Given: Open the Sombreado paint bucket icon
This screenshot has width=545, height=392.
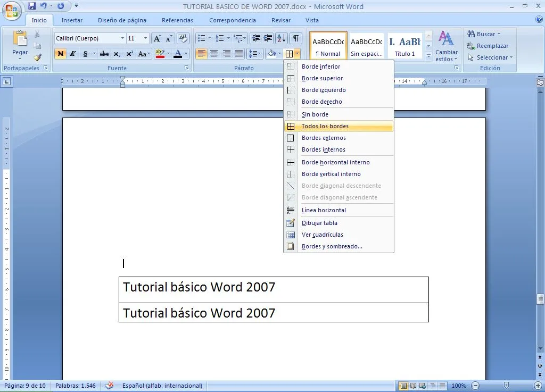Looking at the screenshot, I should [x=271, y=53].
